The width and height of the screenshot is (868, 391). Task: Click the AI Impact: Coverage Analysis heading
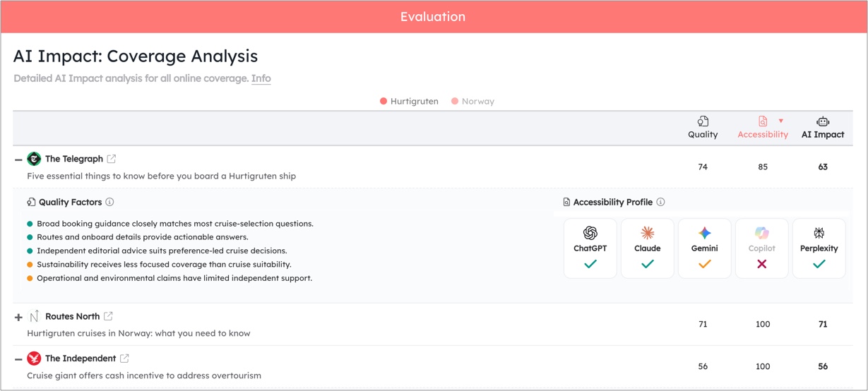136,56
